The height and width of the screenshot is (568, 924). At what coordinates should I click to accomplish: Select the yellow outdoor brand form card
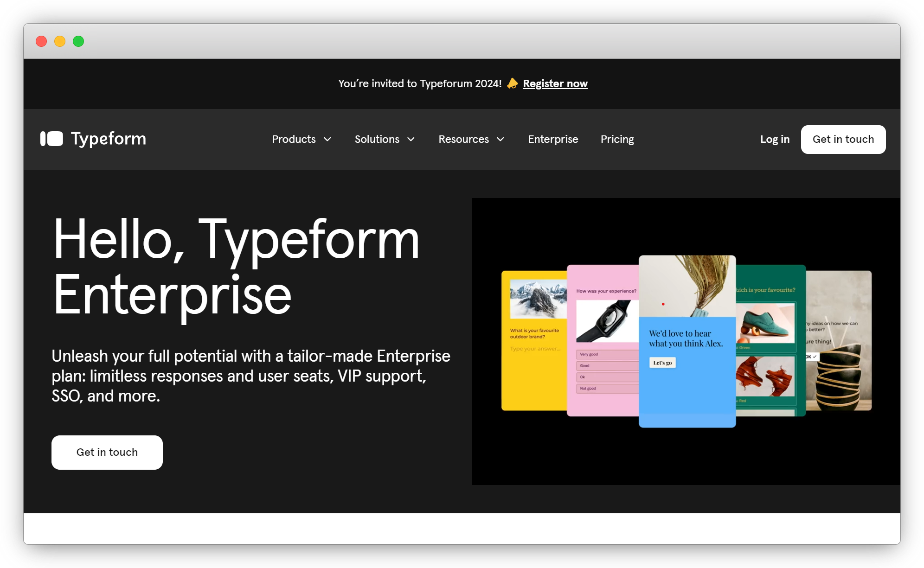(534, 340)
